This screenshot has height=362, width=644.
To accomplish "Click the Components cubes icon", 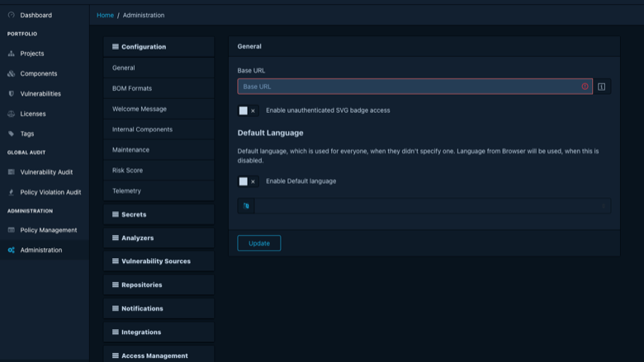I will pos(11,73).
